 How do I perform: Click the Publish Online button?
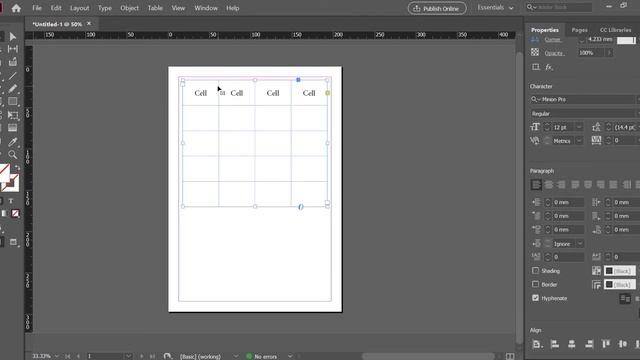click(437, 8)
